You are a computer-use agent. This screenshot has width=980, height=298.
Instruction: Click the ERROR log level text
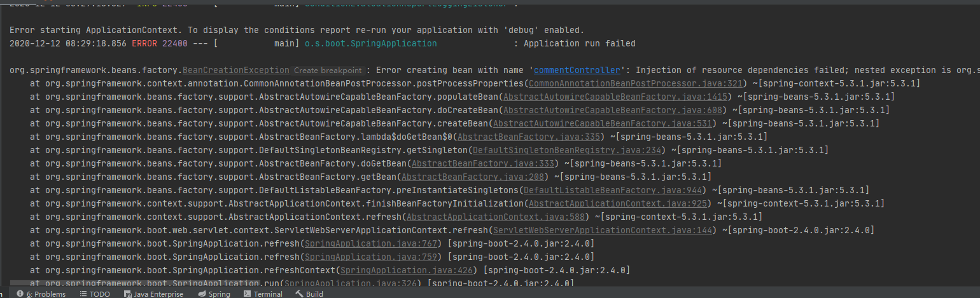pos(144,43)
